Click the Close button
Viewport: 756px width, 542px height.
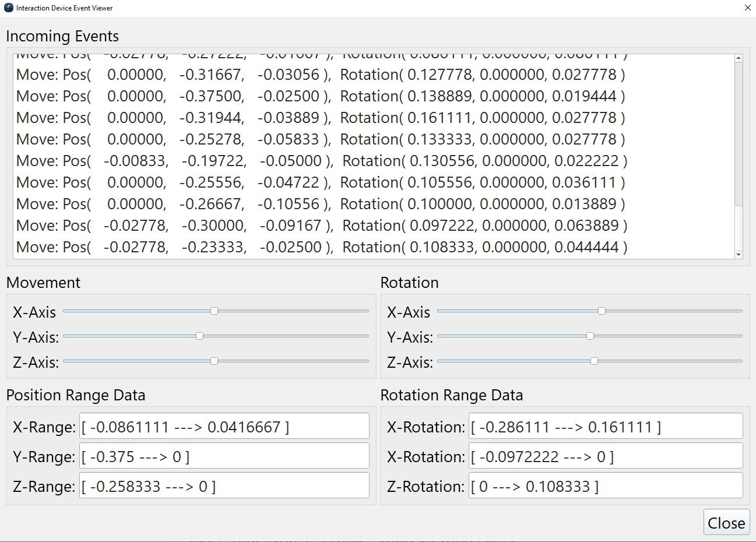click(726, 523)
